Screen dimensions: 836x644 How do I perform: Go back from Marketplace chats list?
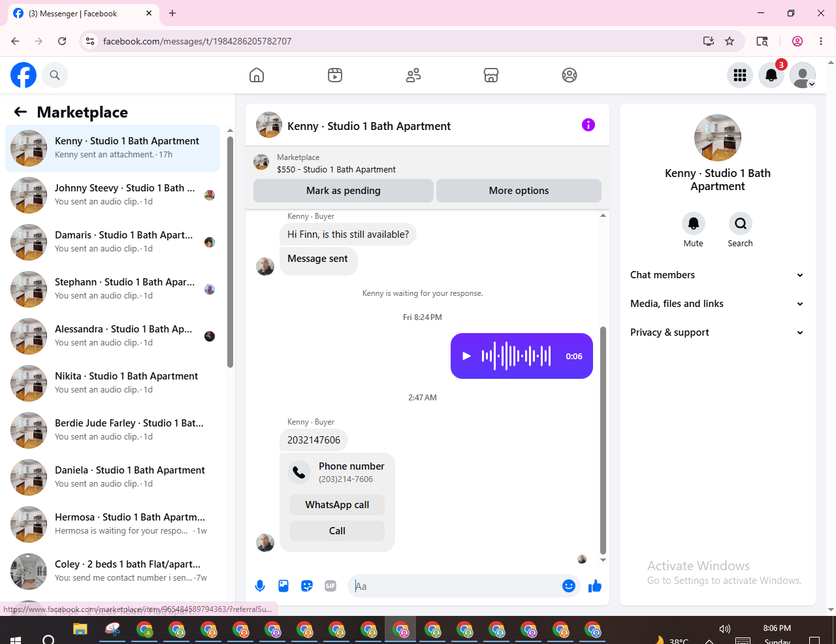click(x=20, y=112)
